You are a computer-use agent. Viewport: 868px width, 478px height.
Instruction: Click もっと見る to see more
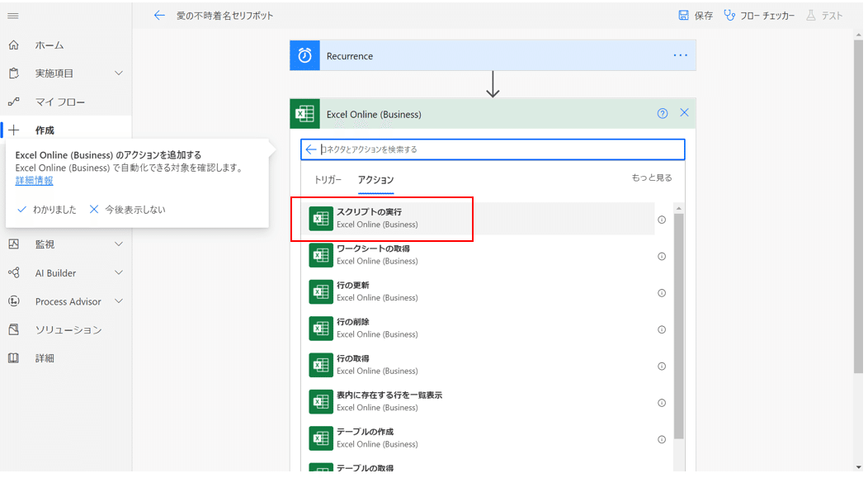[x=652, y=177]
